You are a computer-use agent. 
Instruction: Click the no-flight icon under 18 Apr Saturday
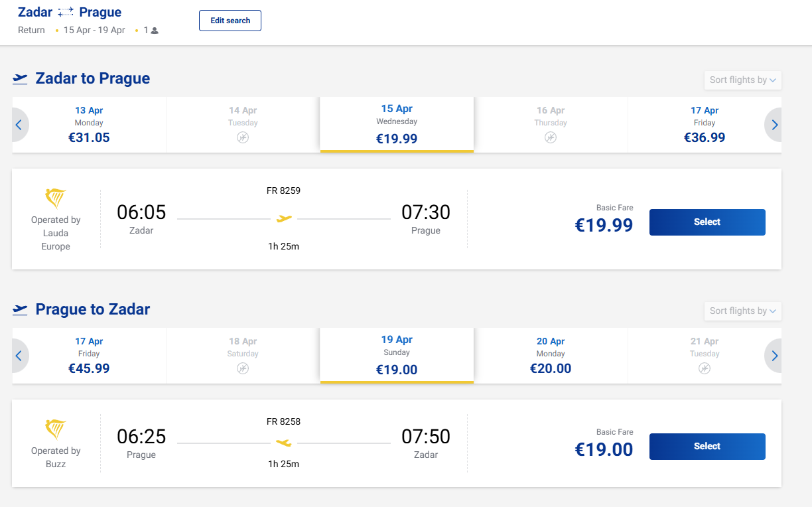pyautogui.click(x=243, y=368)
